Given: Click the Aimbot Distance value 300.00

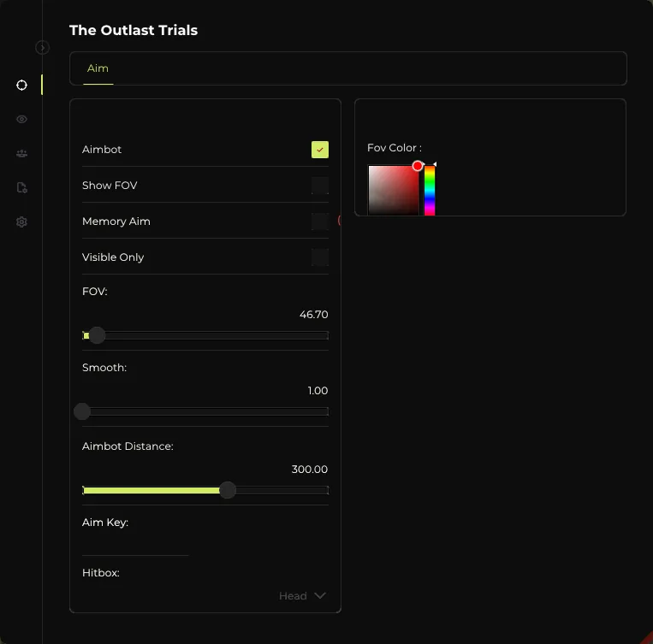Looking at the screenshot, I should (310, 470).
